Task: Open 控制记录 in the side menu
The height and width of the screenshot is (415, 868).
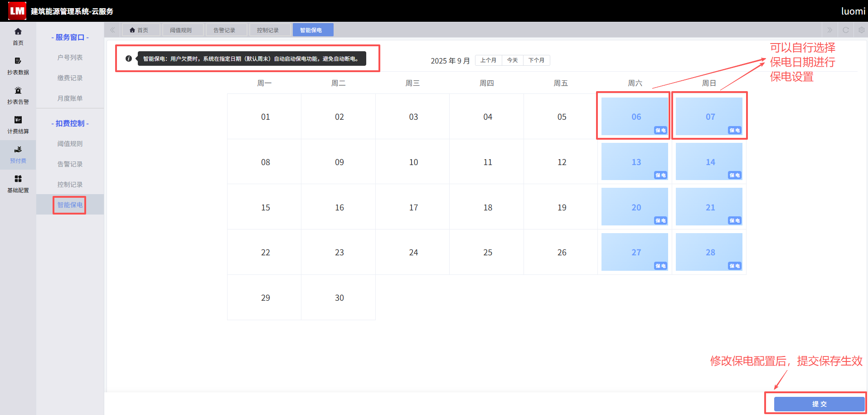Action: (70, 185)
